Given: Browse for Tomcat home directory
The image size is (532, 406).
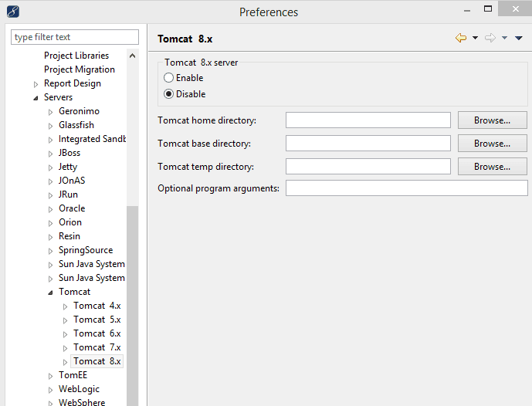Looking at the screenshot, I should pyautogui.click(x=492, y=120).
